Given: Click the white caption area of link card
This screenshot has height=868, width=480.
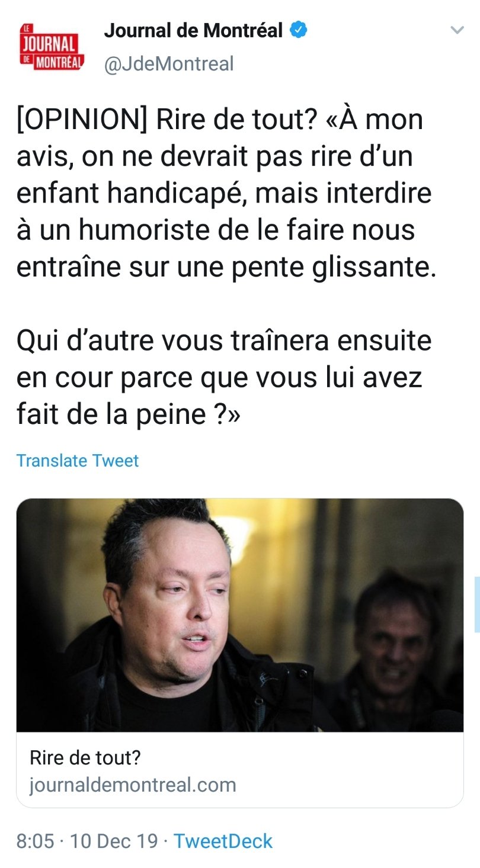Looking at the screenshot, I should (240, 770).
